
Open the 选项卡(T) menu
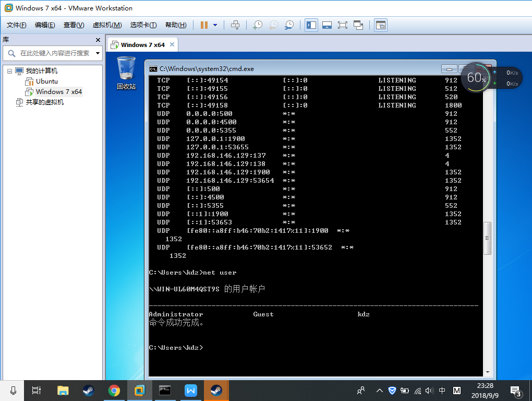(x=143, y=25)
